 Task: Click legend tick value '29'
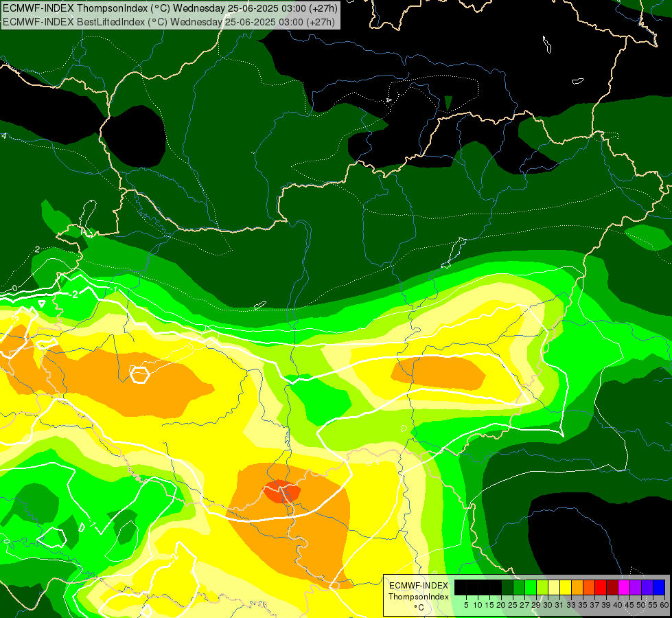pos(536,605)
